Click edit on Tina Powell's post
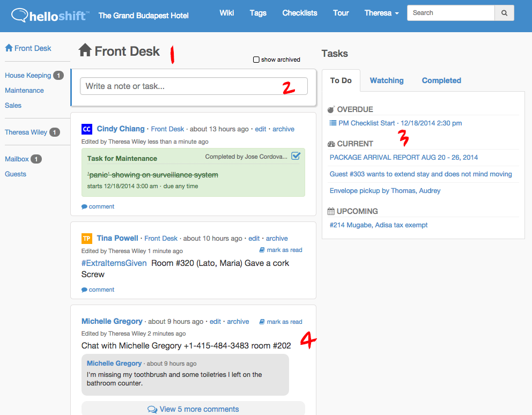 coord(254,238)
